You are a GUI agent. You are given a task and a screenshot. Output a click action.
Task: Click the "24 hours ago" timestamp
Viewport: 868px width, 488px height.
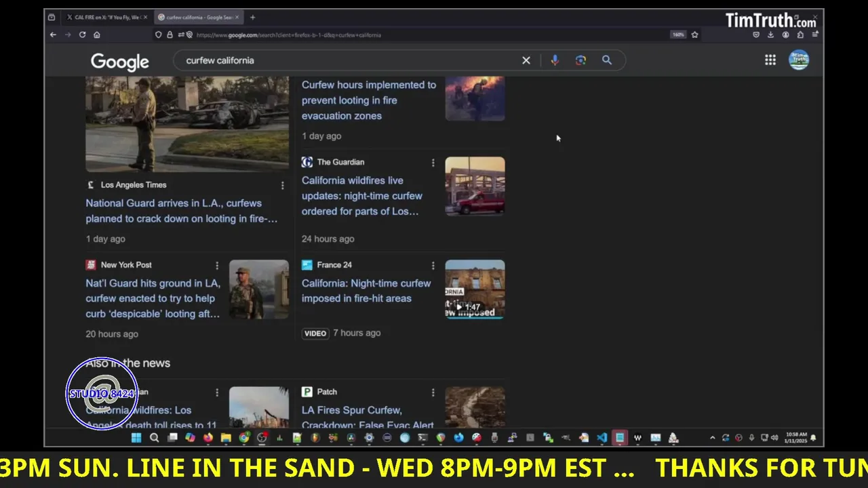[328, 239]
